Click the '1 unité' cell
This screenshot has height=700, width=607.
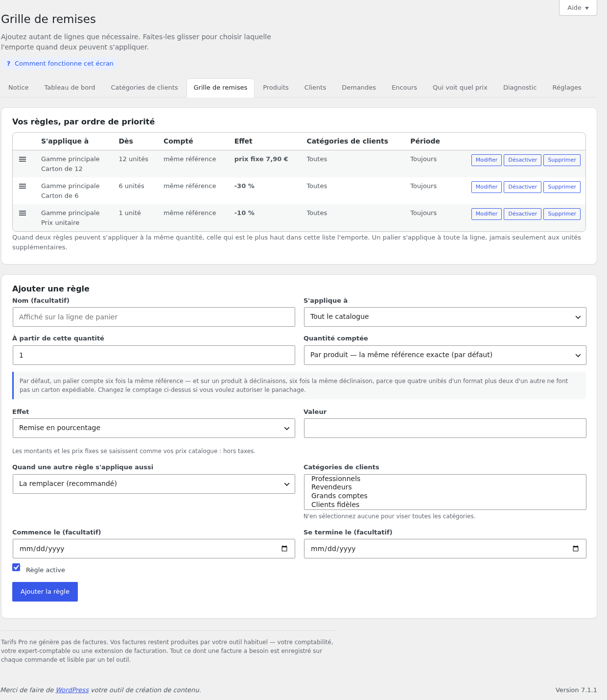[130, 213]
